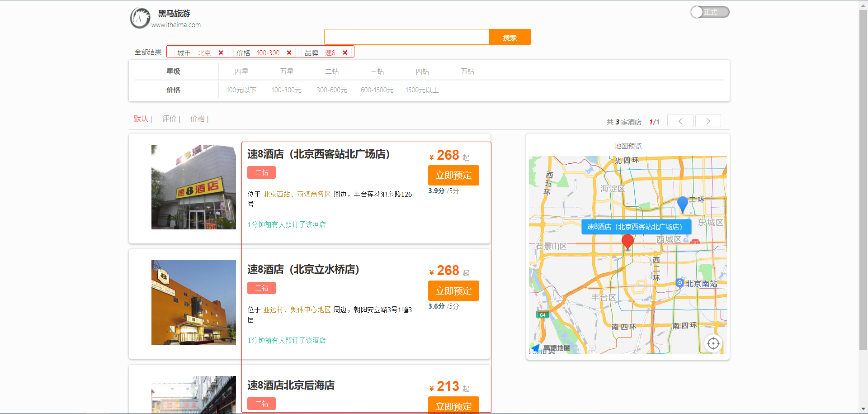
Task: Click the orange 搜索 button
Action: (510, 37)
